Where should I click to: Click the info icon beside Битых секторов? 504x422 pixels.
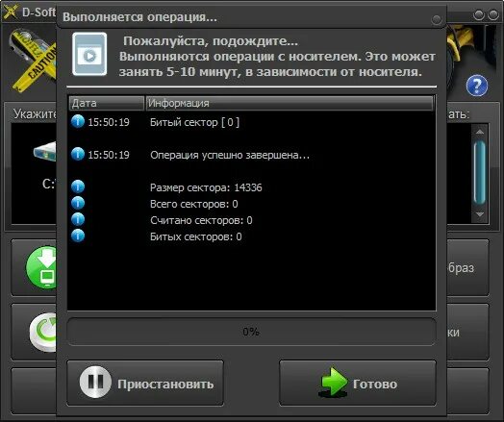pyautogui.click(x=78, y=236)
